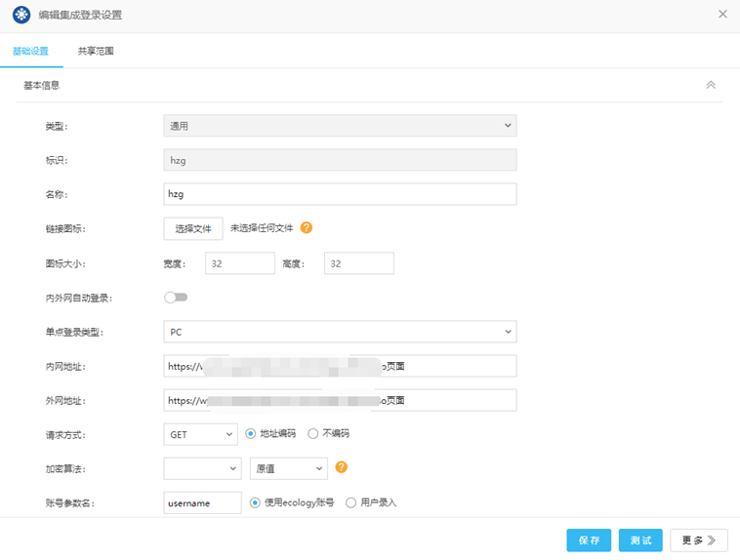Screen dimensions: 740x560
Task: Click the 内外网自动登录 label
Action: [79, 299]
